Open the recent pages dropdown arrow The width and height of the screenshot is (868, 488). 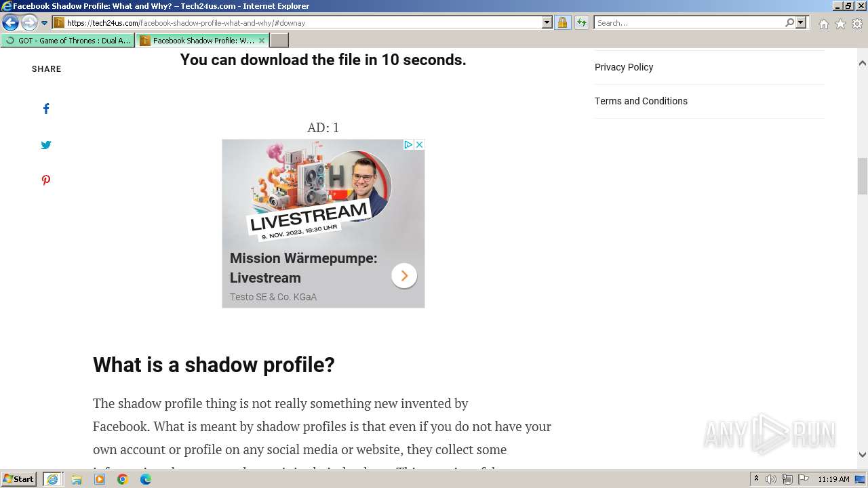[45, 23]
